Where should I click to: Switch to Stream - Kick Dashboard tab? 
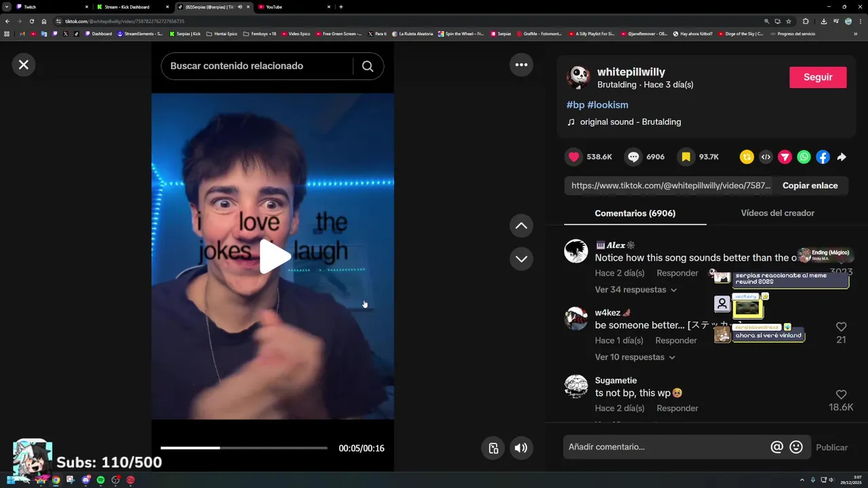[132, 7]
